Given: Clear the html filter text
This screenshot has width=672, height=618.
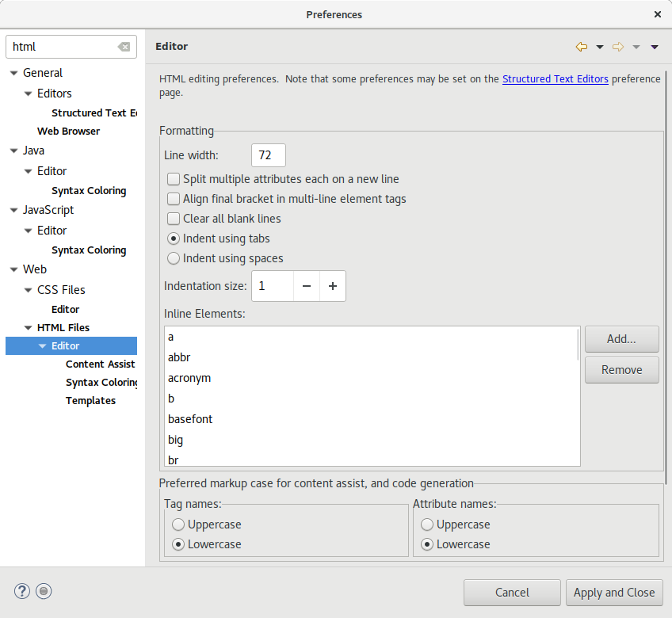Looking at the screenshot, I should click(124, 47).
